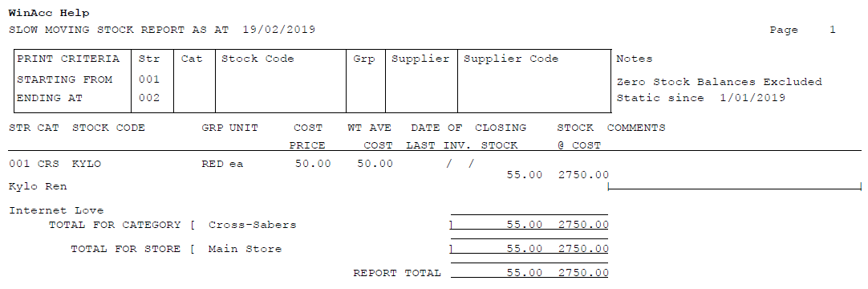Click the Static since 1/01/2019 note
Screen dimensions: 868x289
[701, 98]
